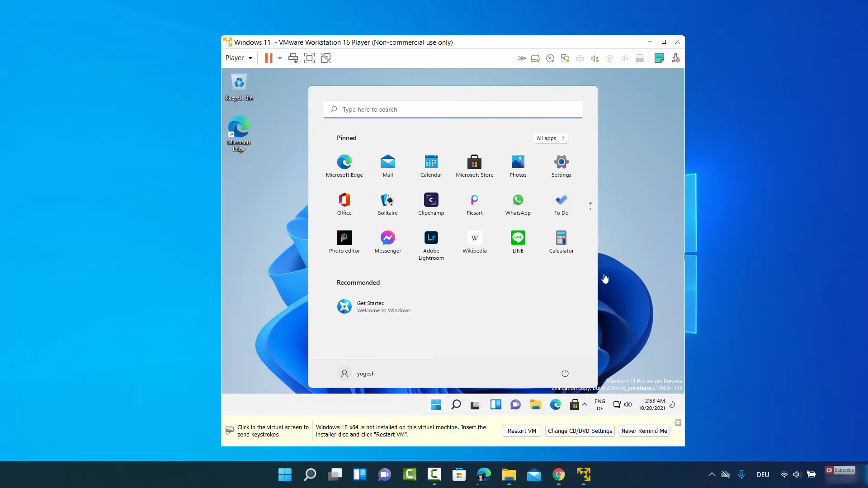Launch WhatsApp pinned app
Image resolution: width=868 pixels, height=488 pixels.
[x=518, y=204]
